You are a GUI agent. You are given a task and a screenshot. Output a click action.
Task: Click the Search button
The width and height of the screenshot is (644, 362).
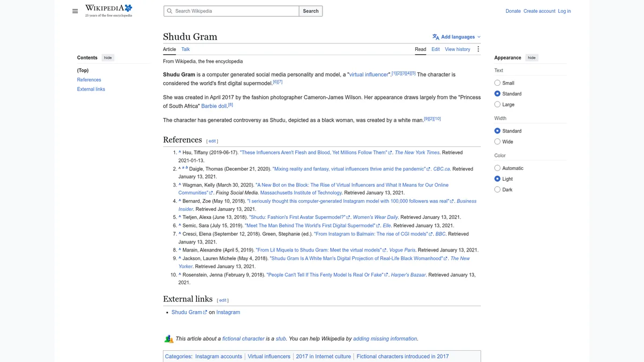(311, 11)
